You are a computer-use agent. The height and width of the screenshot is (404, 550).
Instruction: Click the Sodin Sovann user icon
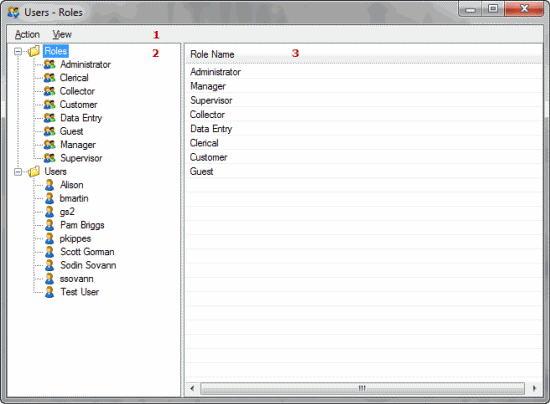[x=49, y=265]
